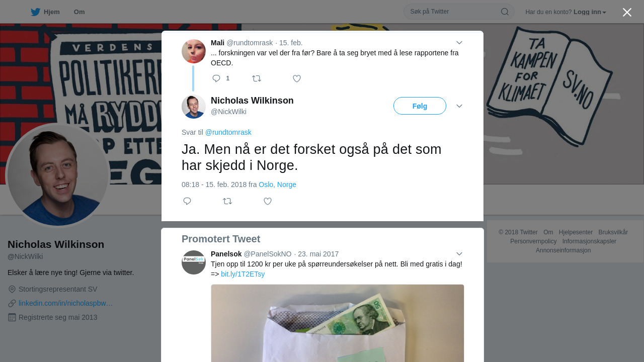Retweet Mali's tweet
Screen dimensions: 644x362
click(257, 78)
